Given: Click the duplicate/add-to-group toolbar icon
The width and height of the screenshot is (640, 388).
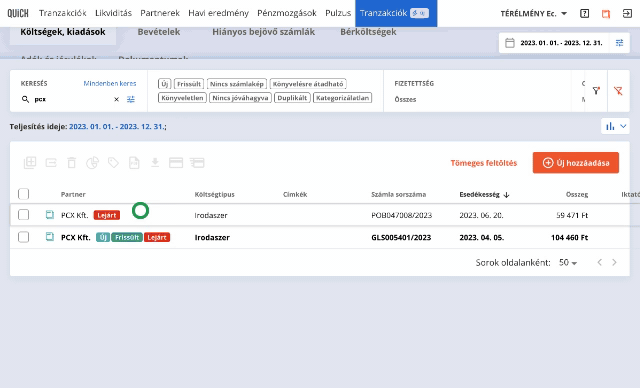Looking at the screenshot, I should (x=30, y=163).
